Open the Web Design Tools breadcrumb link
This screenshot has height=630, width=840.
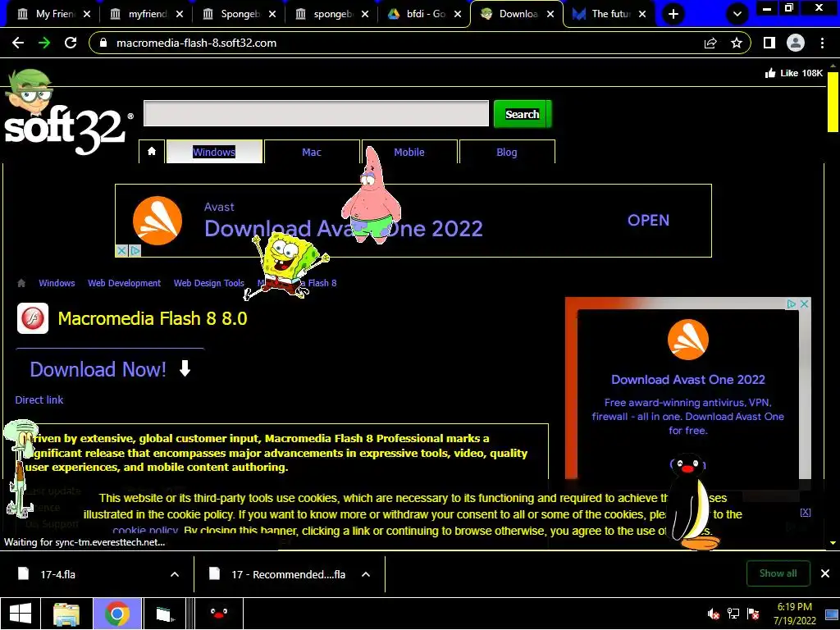pyautogui.click(x=209, y=283)
